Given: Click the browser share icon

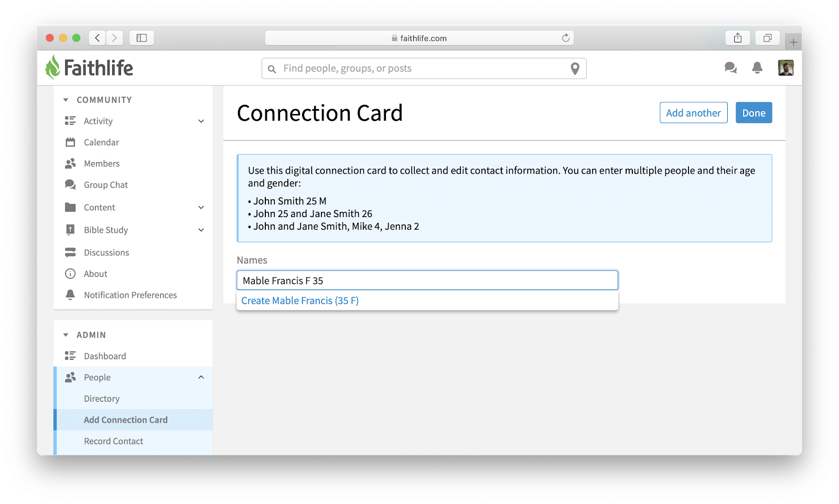Looking at the screenshot, I should [738, 38].
